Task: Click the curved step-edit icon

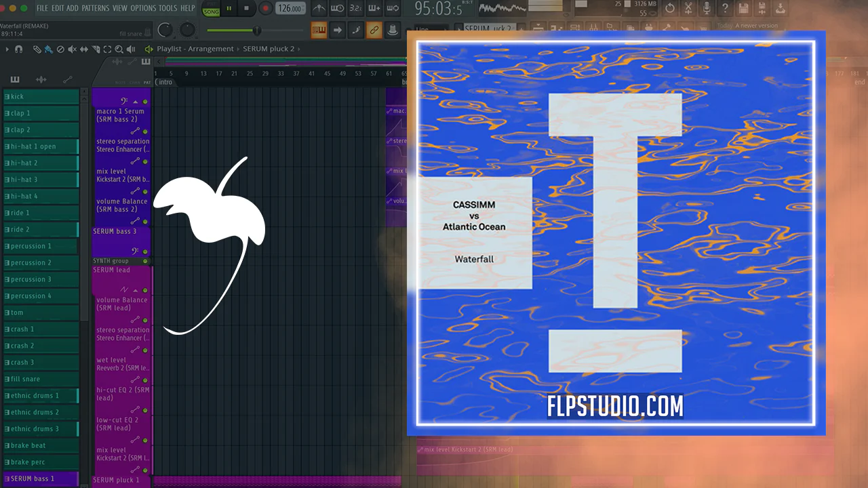Action: click(355, 30)
